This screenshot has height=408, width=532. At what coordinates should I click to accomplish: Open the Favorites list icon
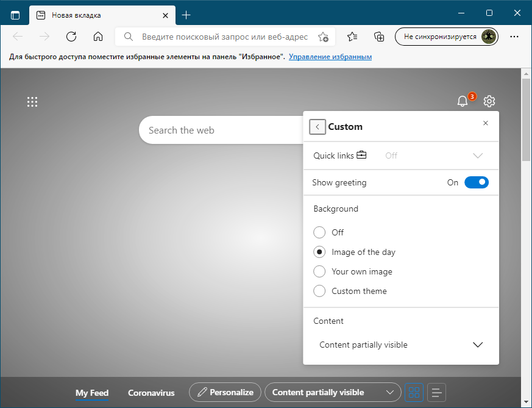[352, 37]
